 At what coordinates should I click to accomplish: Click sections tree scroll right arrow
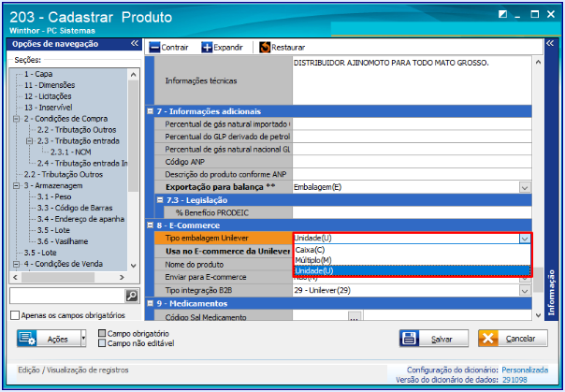[122, 277]
